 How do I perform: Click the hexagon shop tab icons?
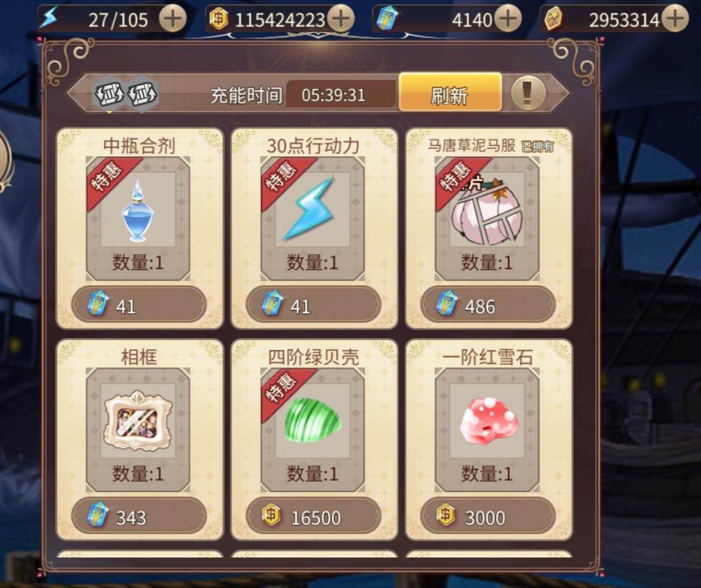pos(126,94)
